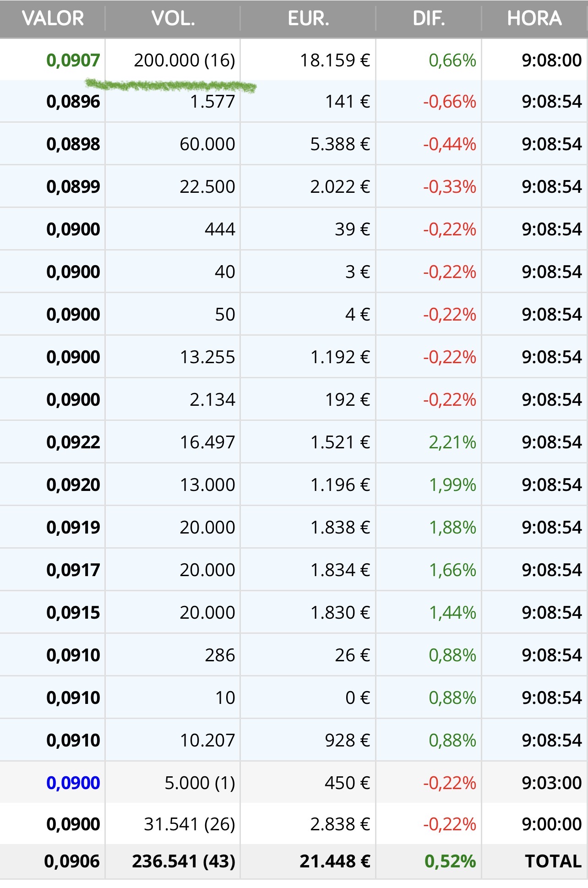Select the 0,52% total difference

click(450, 861)
